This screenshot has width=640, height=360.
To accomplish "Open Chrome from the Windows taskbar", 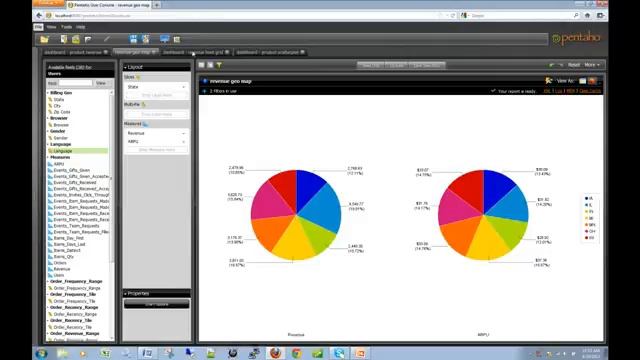I will pos(297,353).
